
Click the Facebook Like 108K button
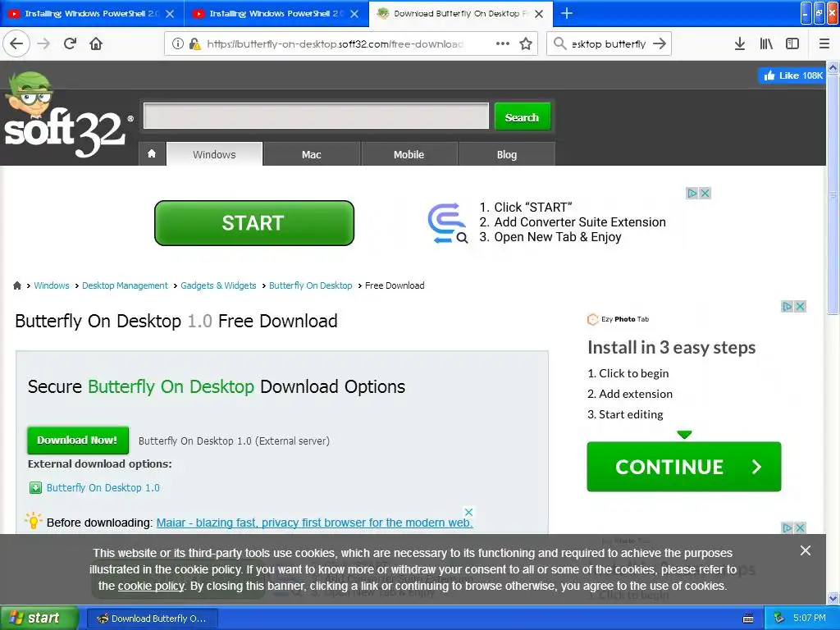(x=792, y=75)
